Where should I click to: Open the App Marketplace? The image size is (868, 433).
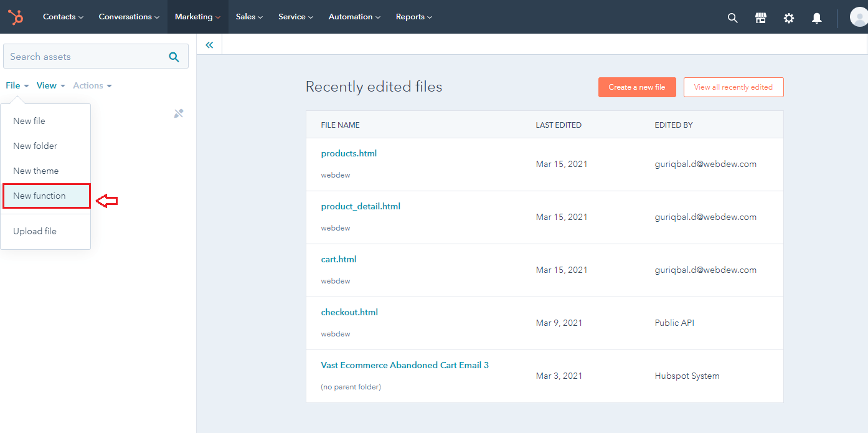[760, 18]
